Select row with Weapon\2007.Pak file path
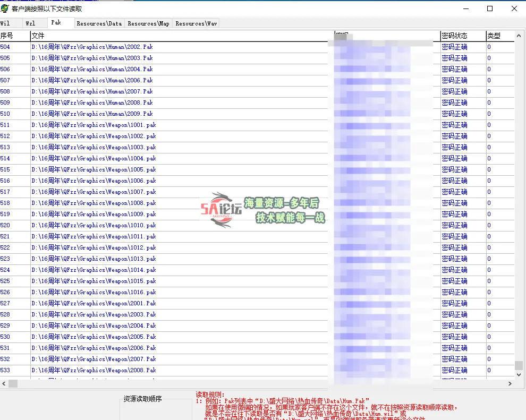The image size is (526, 420). pos(257,359)
